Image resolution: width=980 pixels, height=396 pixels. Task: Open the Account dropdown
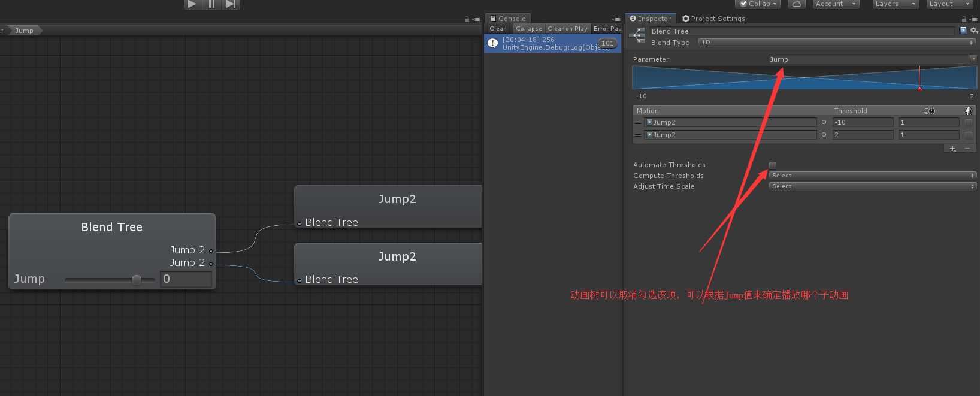(x=836, y=4)
